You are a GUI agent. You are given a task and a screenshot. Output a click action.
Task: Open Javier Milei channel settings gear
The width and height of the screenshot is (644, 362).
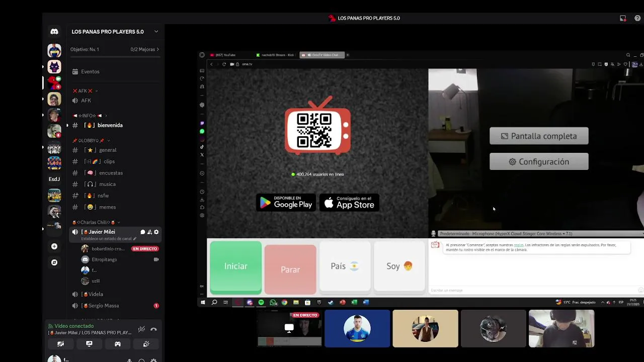click(x=156, y=232)
